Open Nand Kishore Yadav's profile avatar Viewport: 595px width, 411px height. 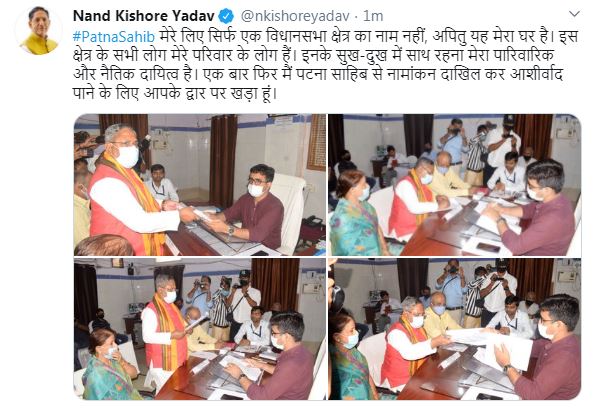tap(39, 31)
